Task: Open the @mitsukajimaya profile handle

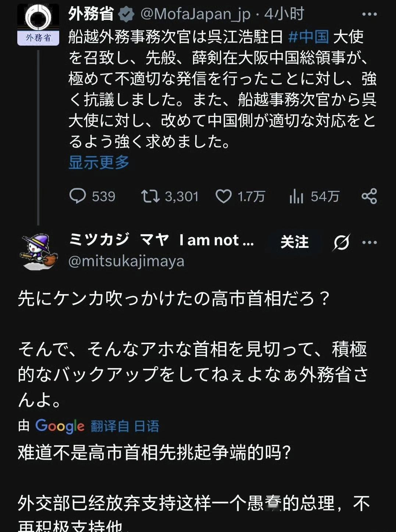Action: pos(126,261)
